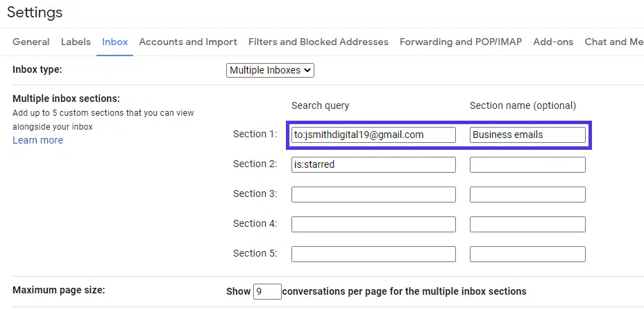Click Section 1 search query field
Screen dimensions: 644x310
click(373, 135)
